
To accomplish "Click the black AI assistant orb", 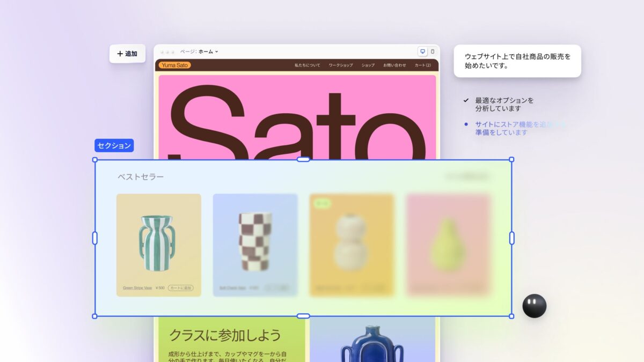I will pos(535,306).
